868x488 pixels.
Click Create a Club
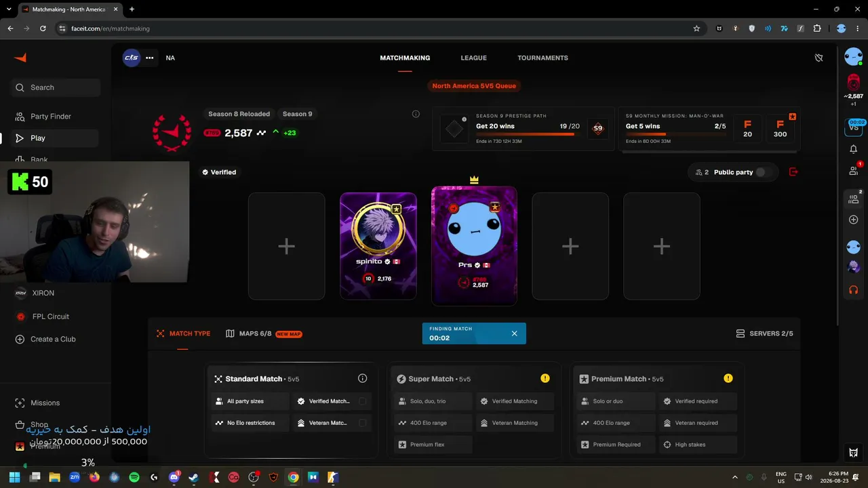pyautogui.click(x=53, y=339)
